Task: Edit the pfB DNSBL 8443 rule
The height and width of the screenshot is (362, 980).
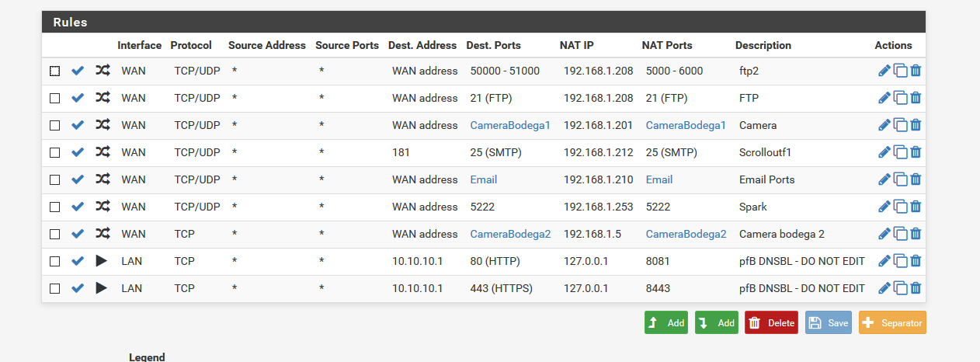Action: click(884, 288)
